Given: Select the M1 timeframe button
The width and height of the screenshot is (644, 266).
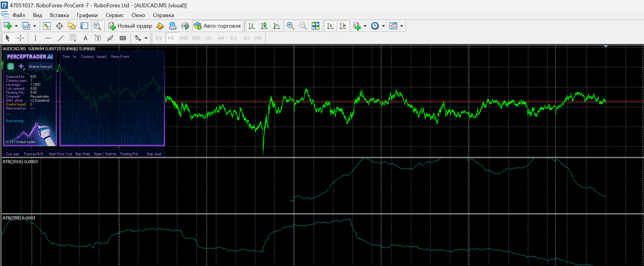Looking at the screenshot, I should tap(159, 38).
